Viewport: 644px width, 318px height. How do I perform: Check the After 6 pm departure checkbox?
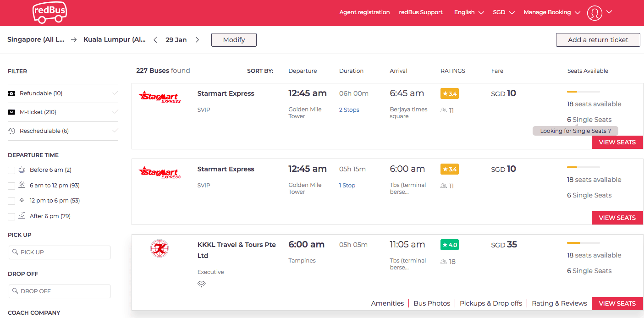(11, 216)
